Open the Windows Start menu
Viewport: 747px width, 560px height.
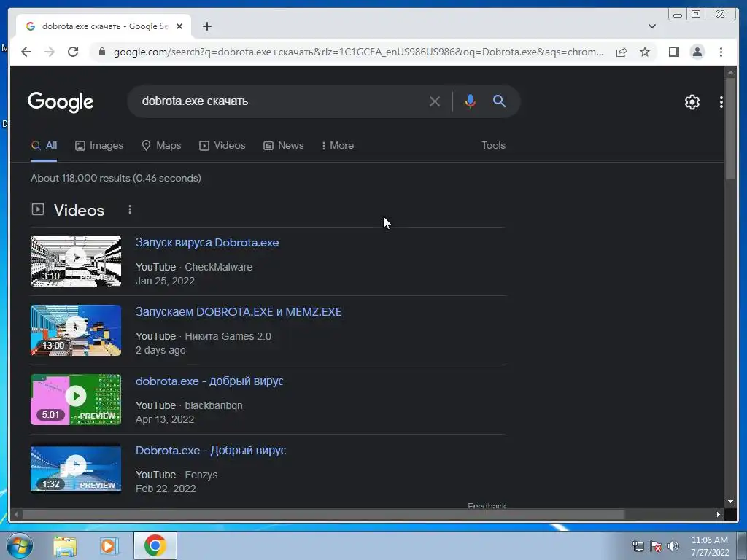(x=19, y=545)
